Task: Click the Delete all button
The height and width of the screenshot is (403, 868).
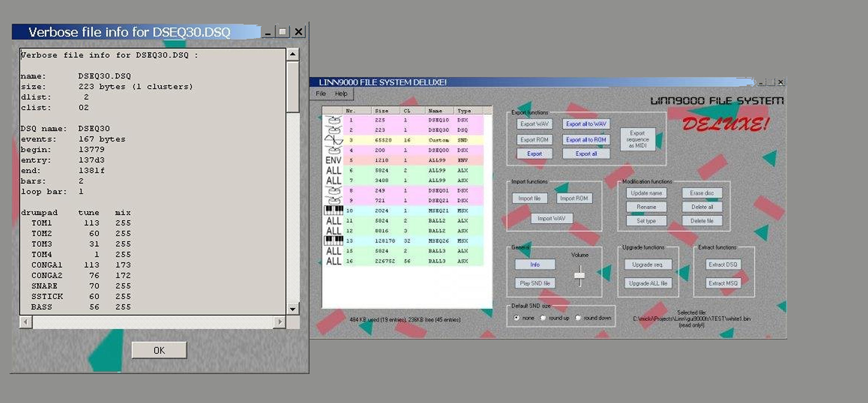Action: click(702, 207)
